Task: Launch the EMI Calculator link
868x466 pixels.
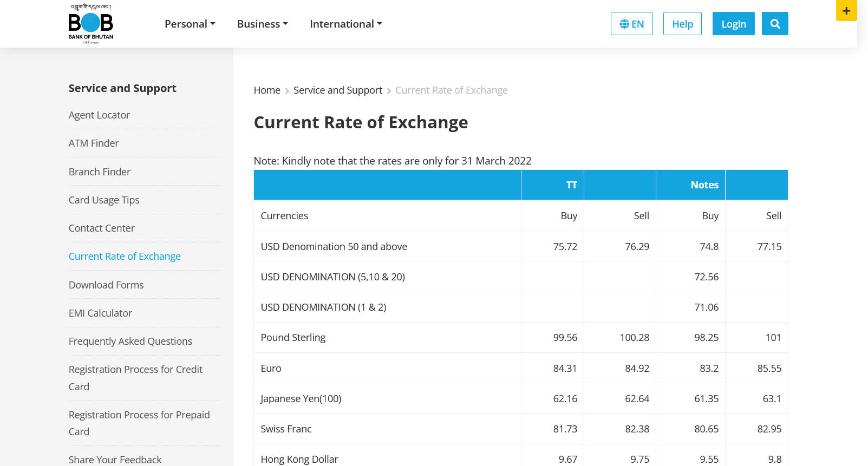Action: pyautogui.click(x=100, y=313)
